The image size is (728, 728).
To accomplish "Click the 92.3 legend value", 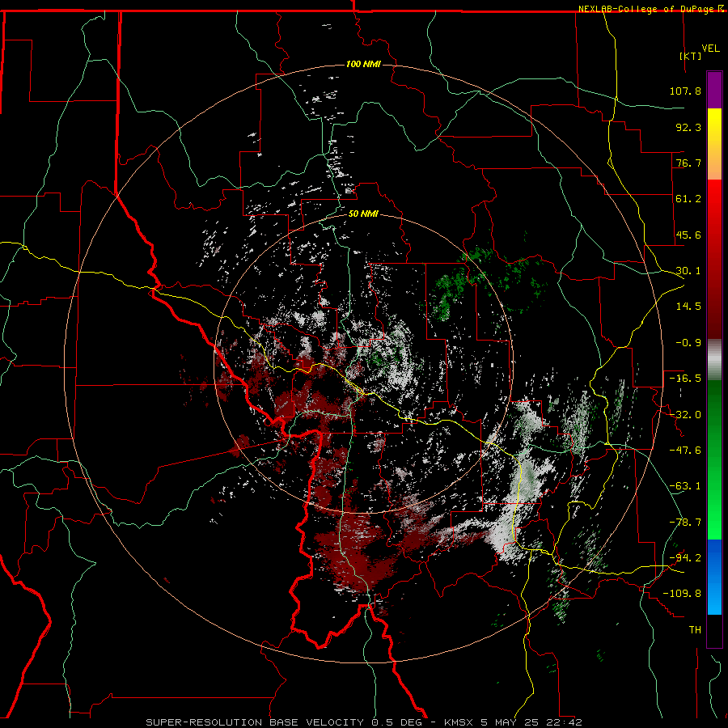I will click(688, 127).
